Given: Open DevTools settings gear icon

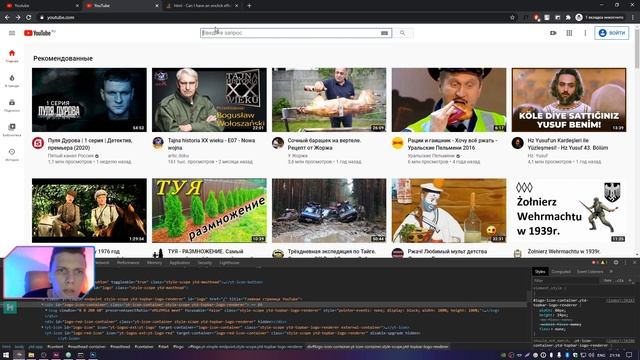Looking at the screenshot, I should tap(616, 262).
